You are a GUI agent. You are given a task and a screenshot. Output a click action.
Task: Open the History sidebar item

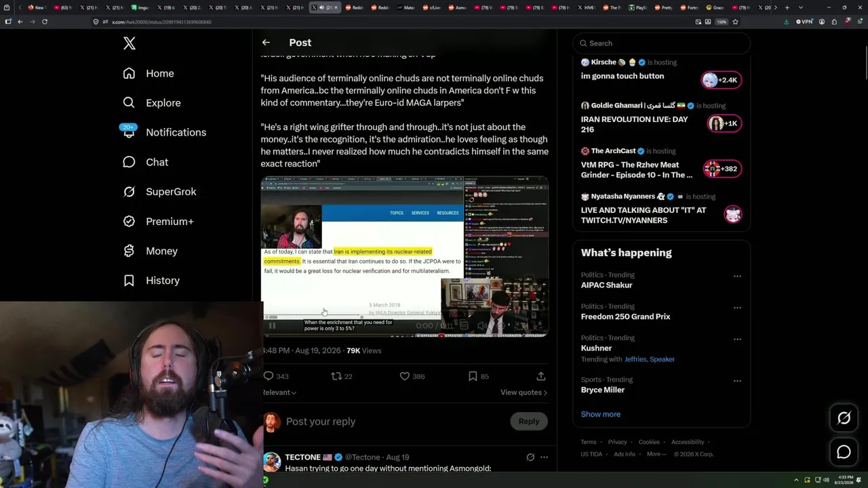(x=151, y=281)
